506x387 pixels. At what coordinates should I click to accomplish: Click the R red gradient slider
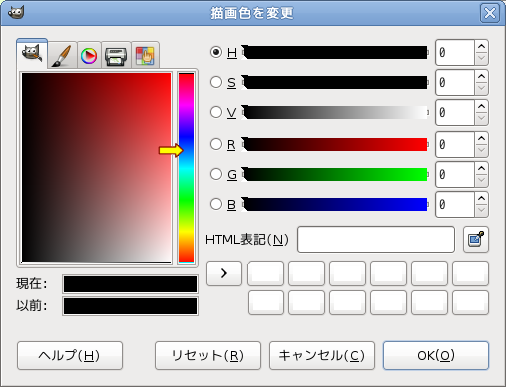pyautogui.click(x=335, y=144)
